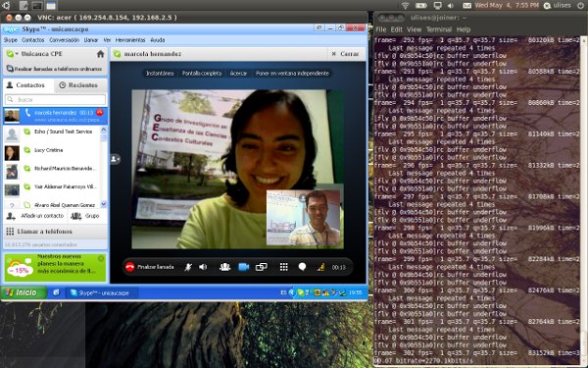Open the Ayuda menu
The image size is (588, 368).
tap(158, 40)
